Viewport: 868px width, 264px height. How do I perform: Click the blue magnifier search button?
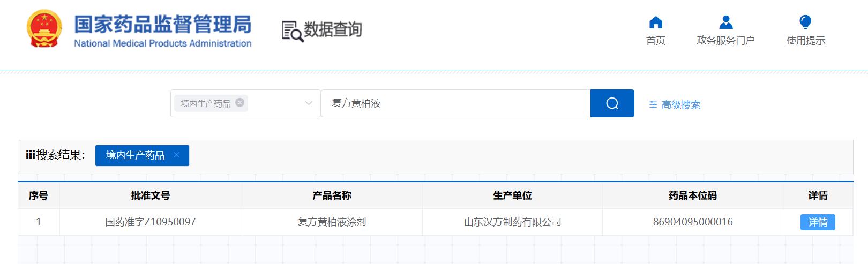[x=612, y=103]
